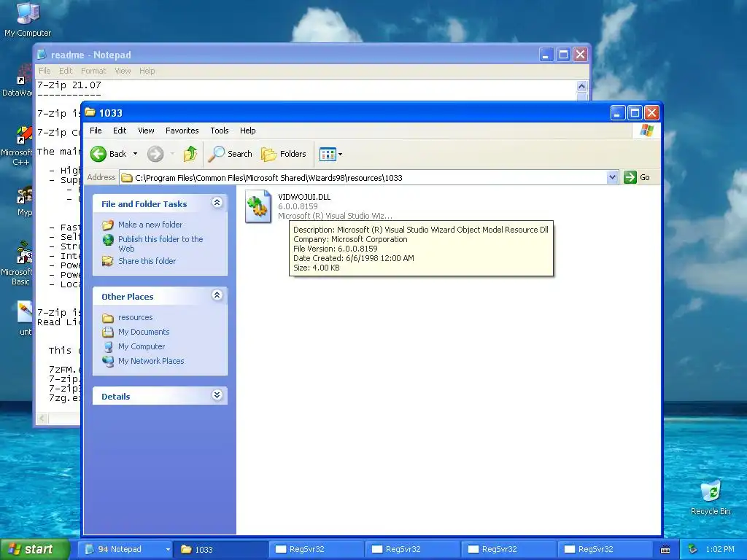The height and width of the screenshot is (560, 747).
Task: Toggle the Folders pane
Action: pos(284,154)
